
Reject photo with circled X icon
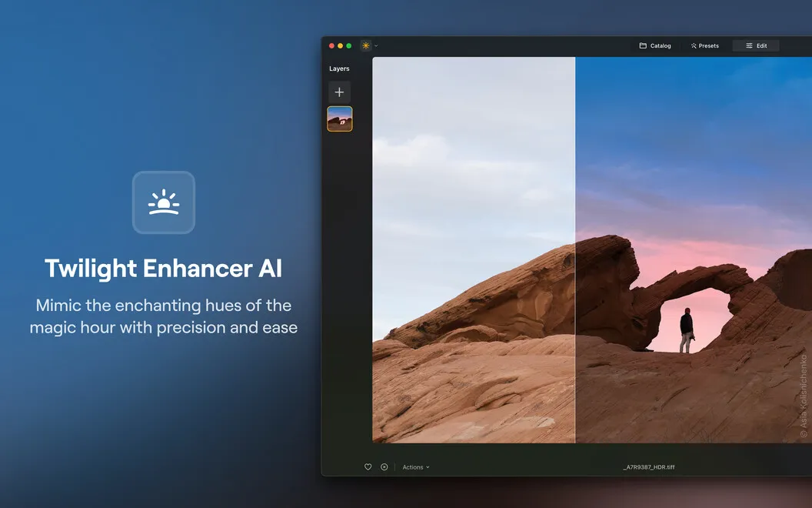[384, 467]
